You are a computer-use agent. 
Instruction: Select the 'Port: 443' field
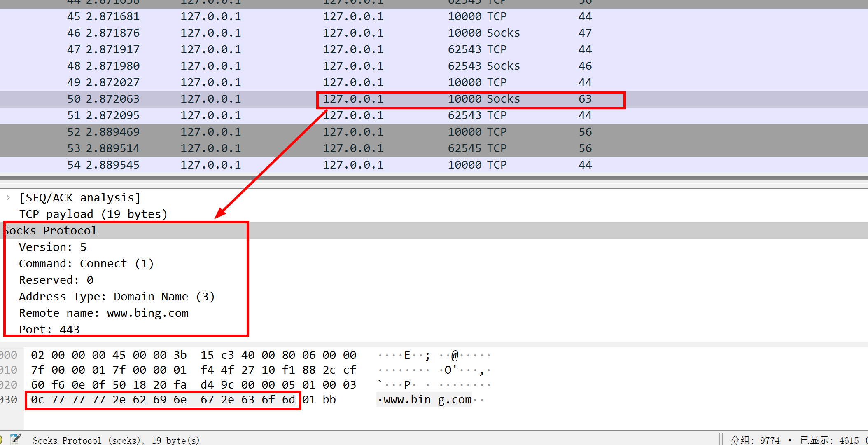(x=49, y=330)
